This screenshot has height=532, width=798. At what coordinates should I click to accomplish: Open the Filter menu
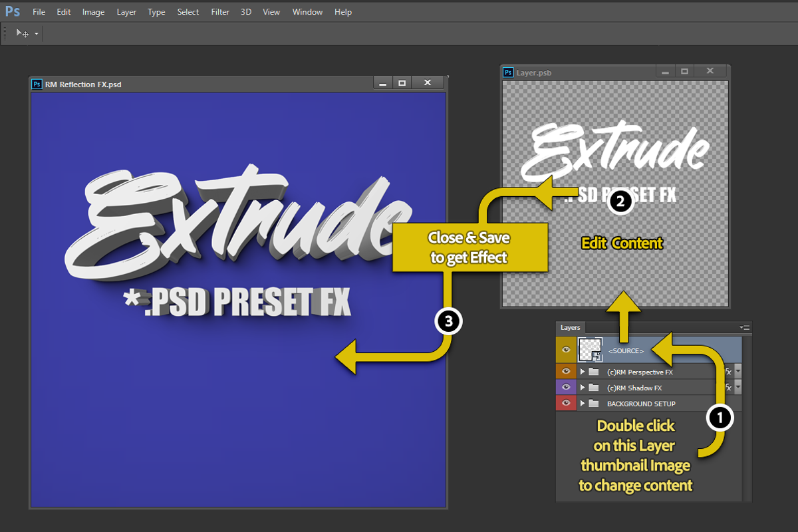tap(220, 12)
